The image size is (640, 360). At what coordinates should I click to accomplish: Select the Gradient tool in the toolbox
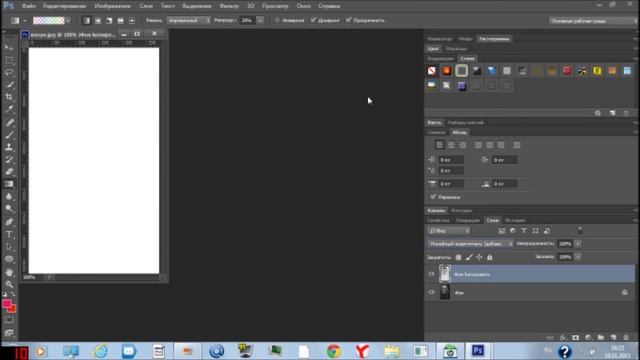(9, 184)
